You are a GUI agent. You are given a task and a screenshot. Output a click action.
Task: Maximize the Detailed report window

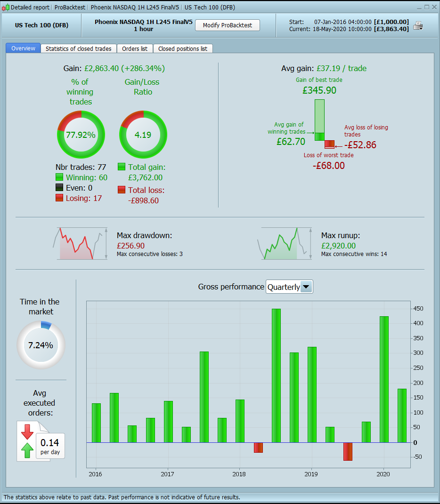click(426, 7)
